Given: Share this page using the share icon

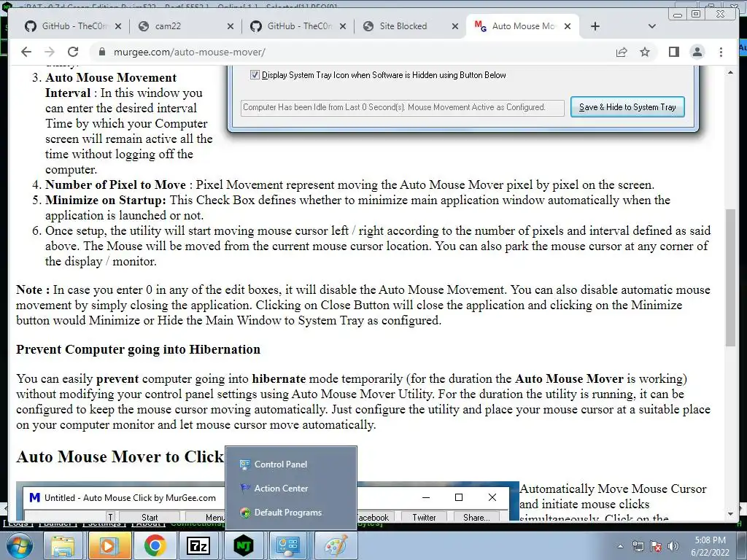Looking at the screenshot, I should tap(622, 52).
